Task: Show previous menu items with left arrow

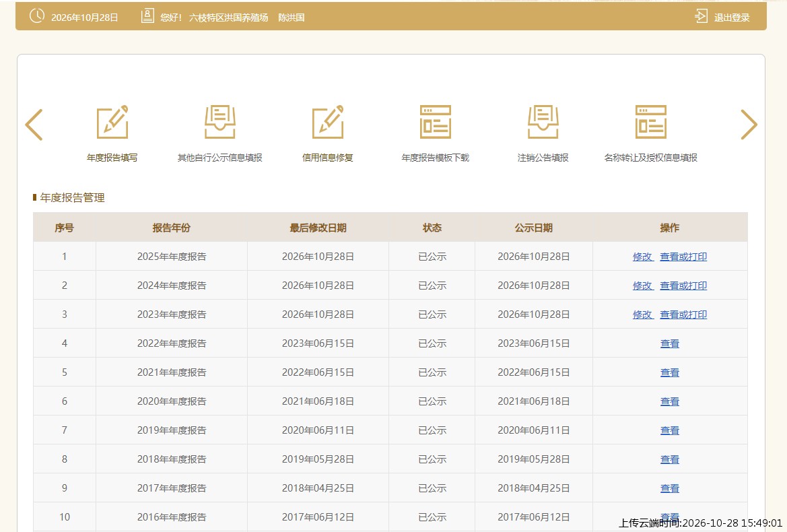Action: [34, 125]
